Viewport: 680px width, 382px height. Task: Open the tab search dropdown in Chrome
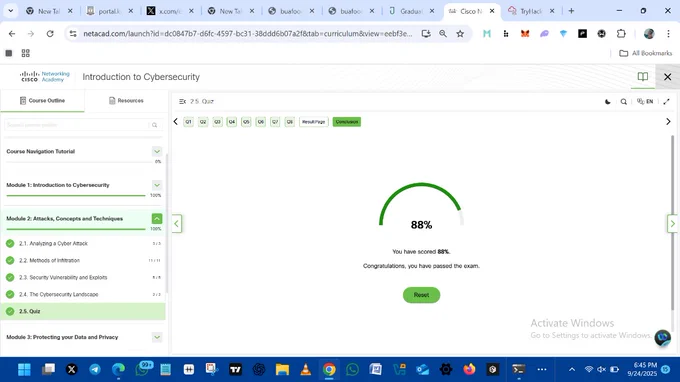tap(10, 11)
